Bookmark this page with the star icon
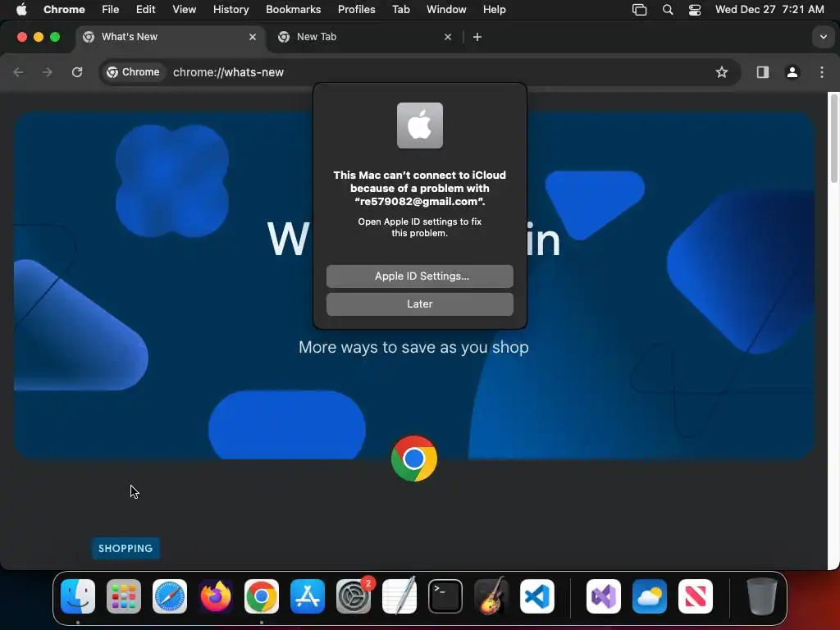Screen dimensions: 840x630 point(722,72)
